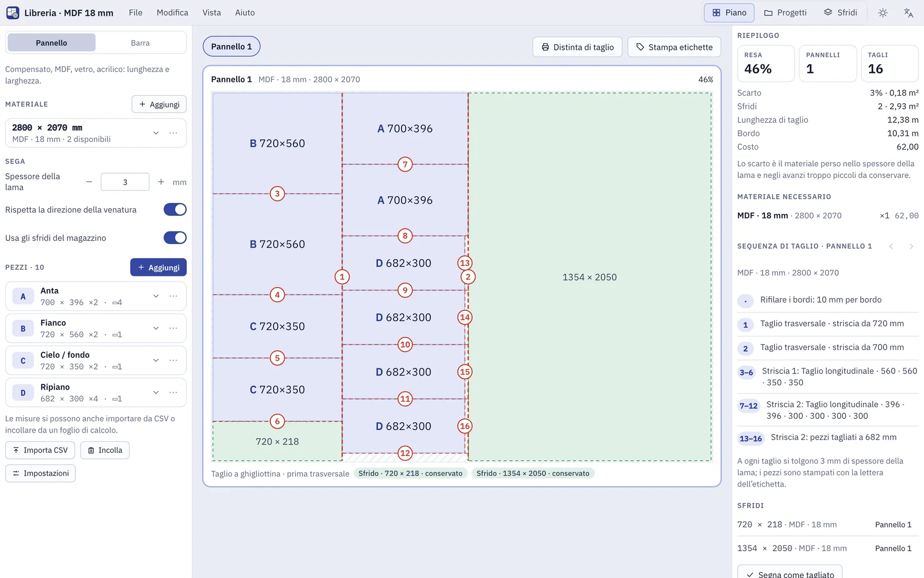Open more options for Cielo / fondo piece
The width and height of the screenshot is (924, 578).
coord(174,360)
